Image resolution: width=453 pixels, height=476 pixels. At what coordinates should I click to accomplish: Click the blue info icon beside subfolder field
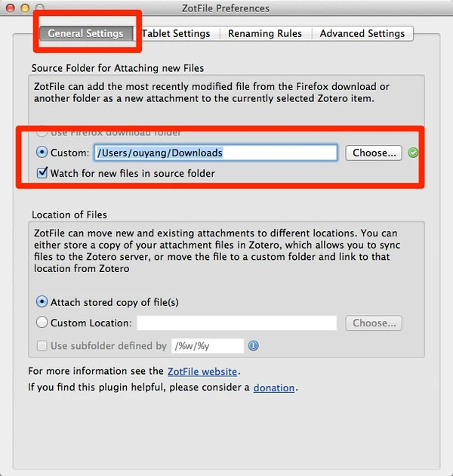coord(254,345)
